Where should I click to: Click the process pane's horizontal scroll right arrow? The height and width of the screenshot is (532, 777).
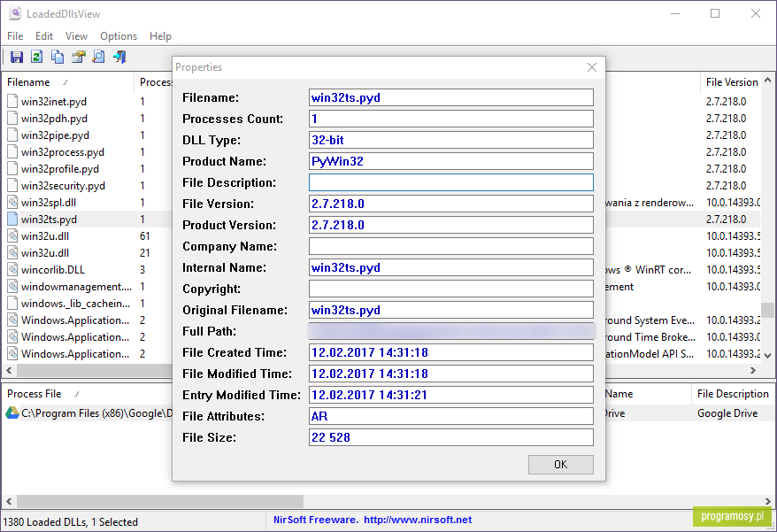[x=767, y=501]
